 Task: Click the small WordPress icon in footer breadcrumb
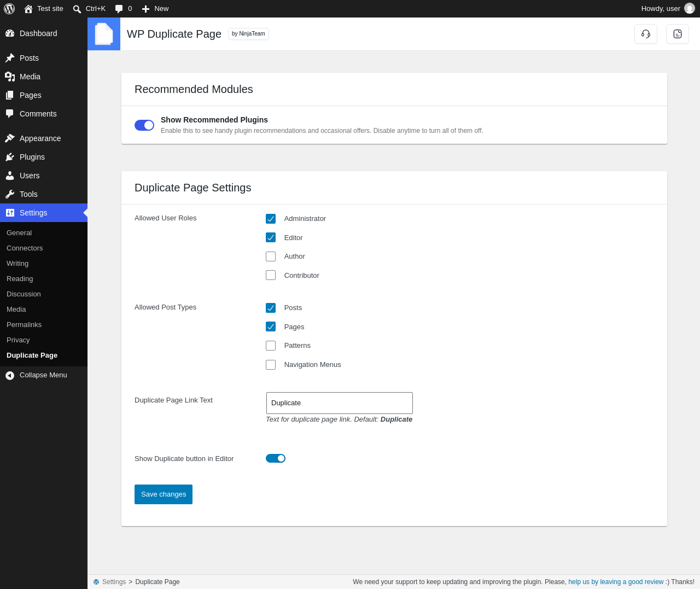(x=96, y=582)
